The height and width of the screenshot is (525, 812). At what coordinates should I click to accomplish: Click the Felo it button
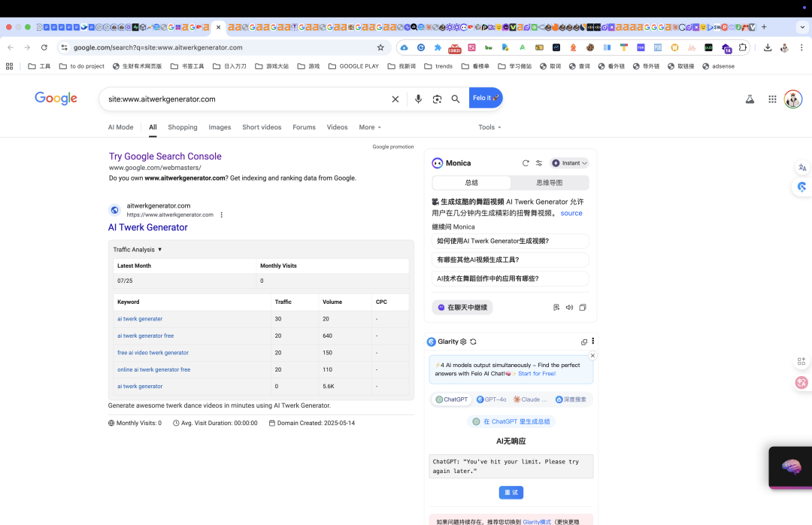point(486,98)
